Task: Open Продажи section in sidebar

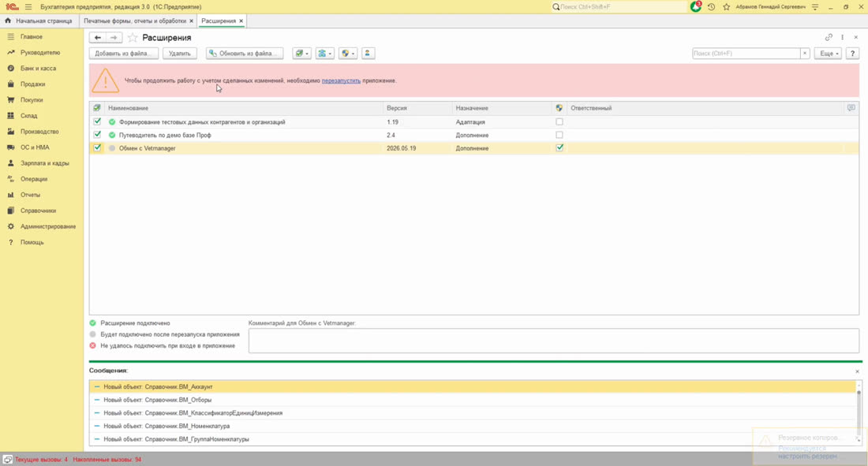Action: (x=32, y=84)
